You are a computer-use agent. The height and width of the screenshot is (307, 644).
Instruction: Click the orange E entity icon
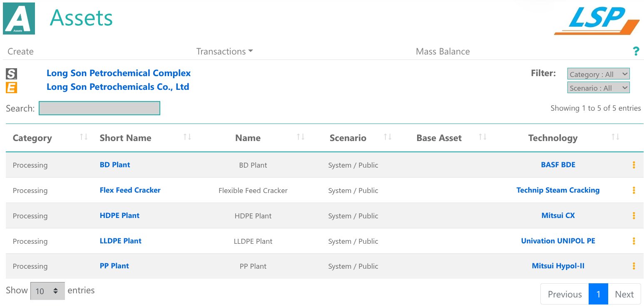(x=11, y=88)
